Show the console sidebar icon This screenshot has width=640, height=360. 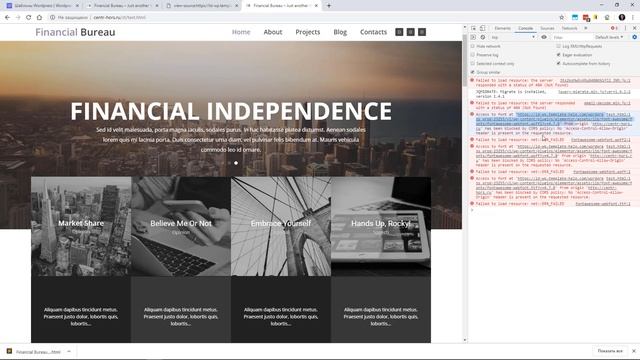(x=473, y=37)
